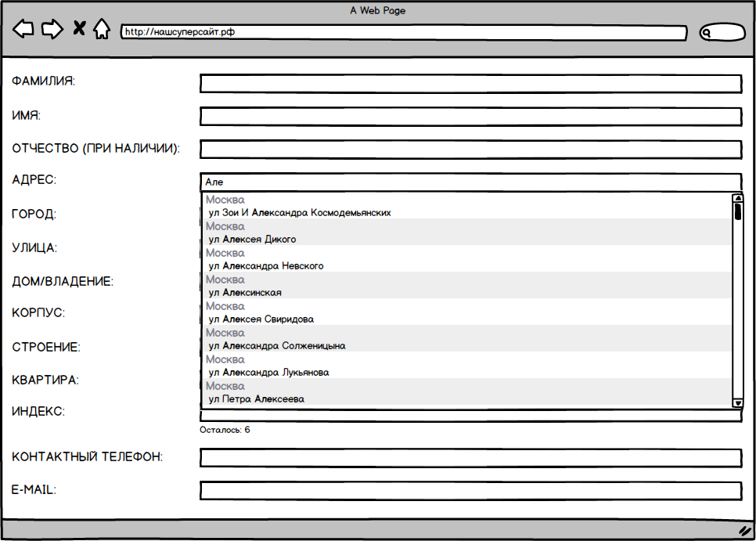Viewport: 756px width, 541px height.
Task: Select suggestion 'ул Алексея Дикого'
Action: (466, 233)
